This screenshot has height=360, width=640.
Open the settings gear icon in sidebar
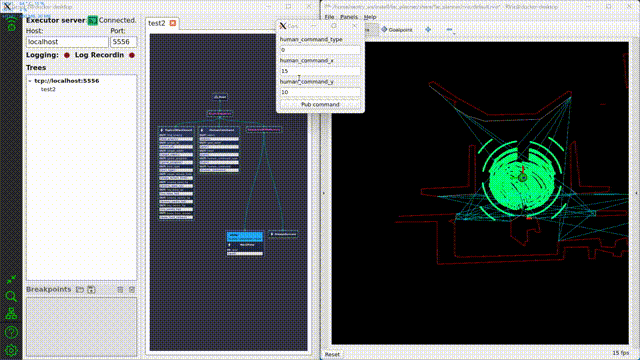[x=11, y=350]
